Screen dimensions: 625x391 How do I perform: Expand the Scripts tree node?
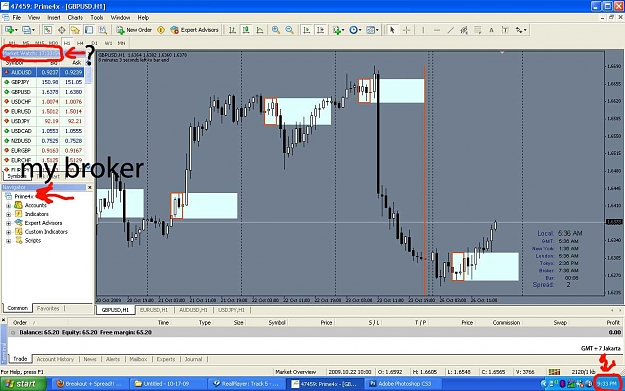click(8, 241)
